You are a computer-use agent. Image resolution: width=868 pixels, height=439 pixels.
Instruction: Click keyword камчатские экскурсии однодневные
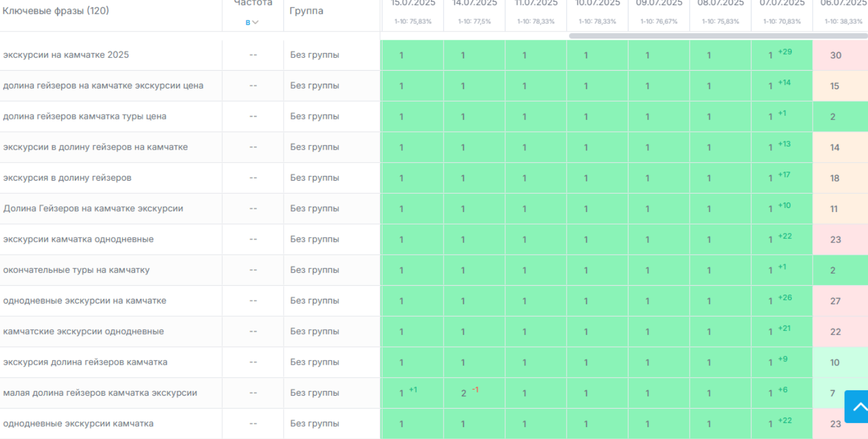pyautogui.click(x=83, y=331)
